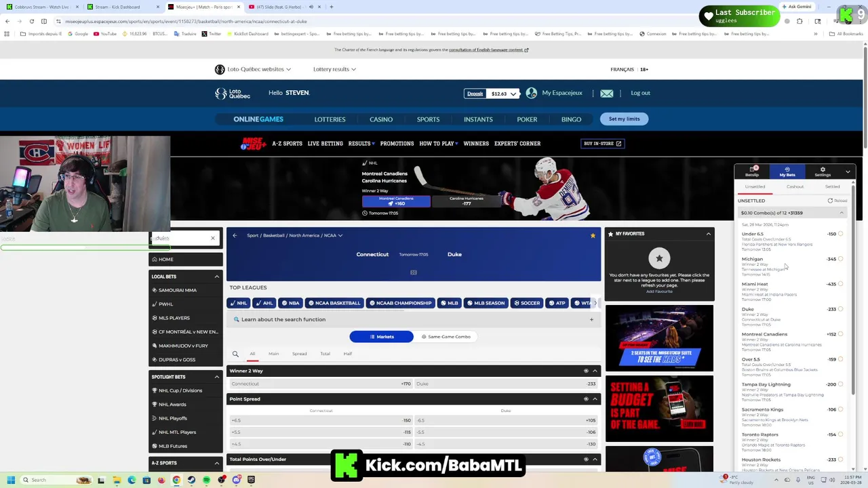Screen dimensions: 868x488
Task: Open the betslip Settings gear
Action: pyautogui.click(x=823, y=171)
